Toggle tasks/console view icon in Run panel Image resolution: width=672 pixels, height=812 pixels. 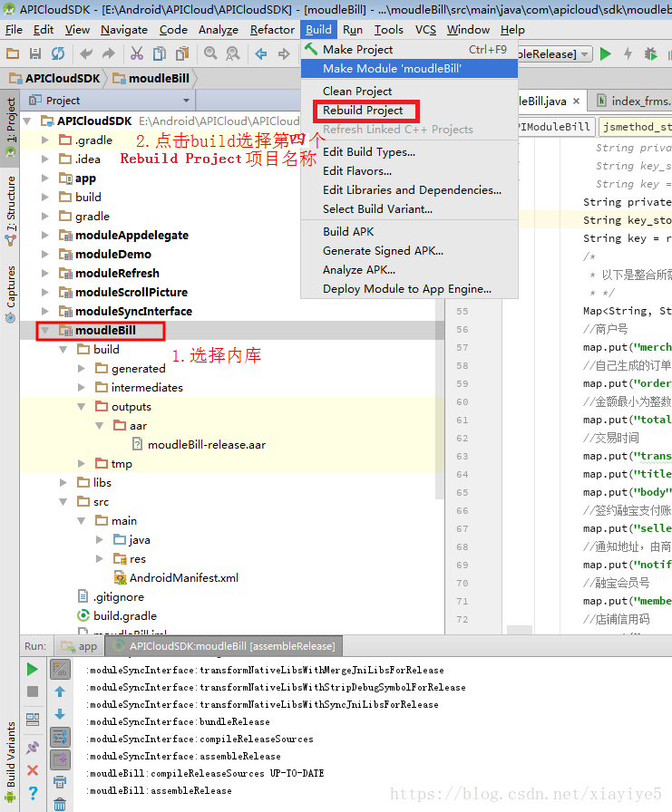[x=60, y=669]
